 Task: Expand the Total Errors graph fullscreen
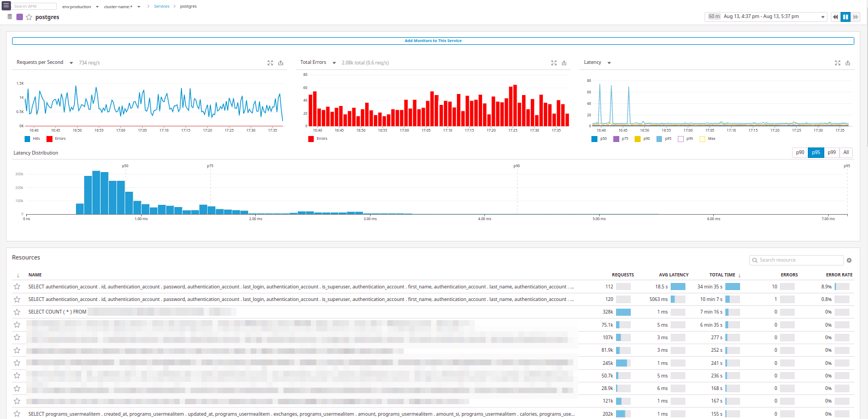(x=554, y=63)
